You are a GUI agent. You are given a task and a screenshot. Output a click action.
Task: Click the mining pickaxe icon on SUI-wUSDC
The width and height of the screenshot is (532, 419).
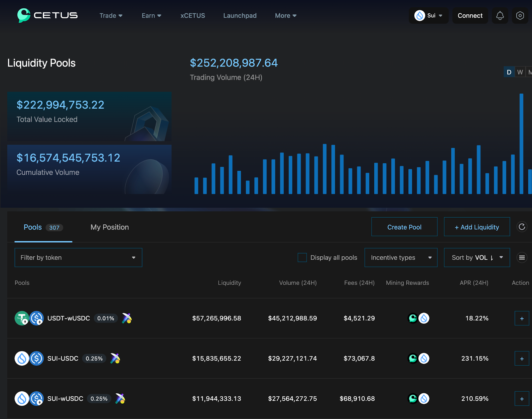[120, 398]
